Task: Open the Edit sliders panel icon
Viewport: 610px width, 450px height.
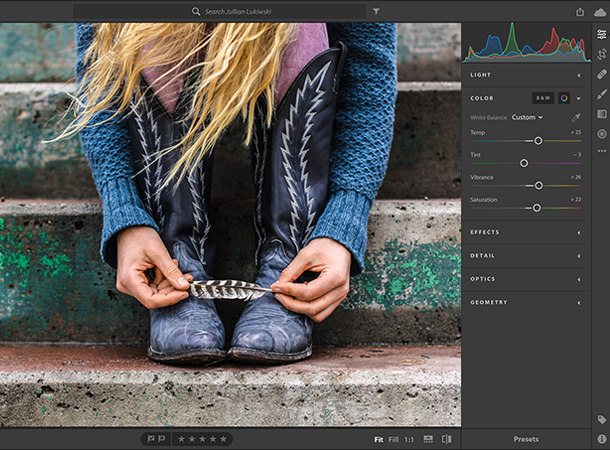Action: (x=601, y=34)
